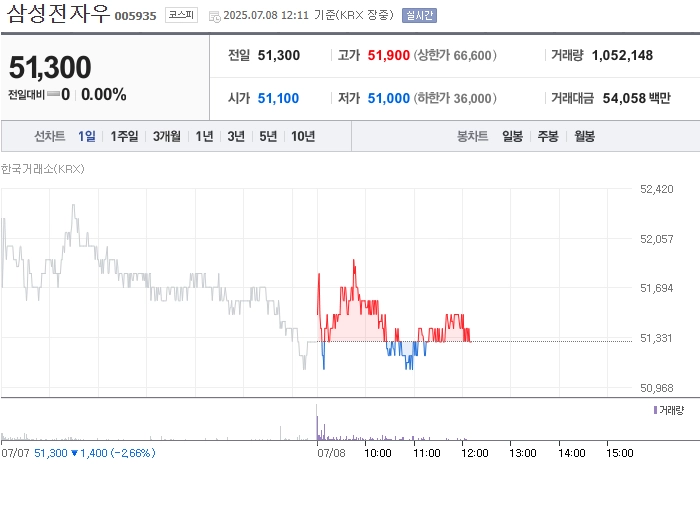Image resolution: width=700 pixels, height=515 pixels.
Task: Switch to the 1주일 line chart
Action: pyautogui.click(x=124, y=136)
